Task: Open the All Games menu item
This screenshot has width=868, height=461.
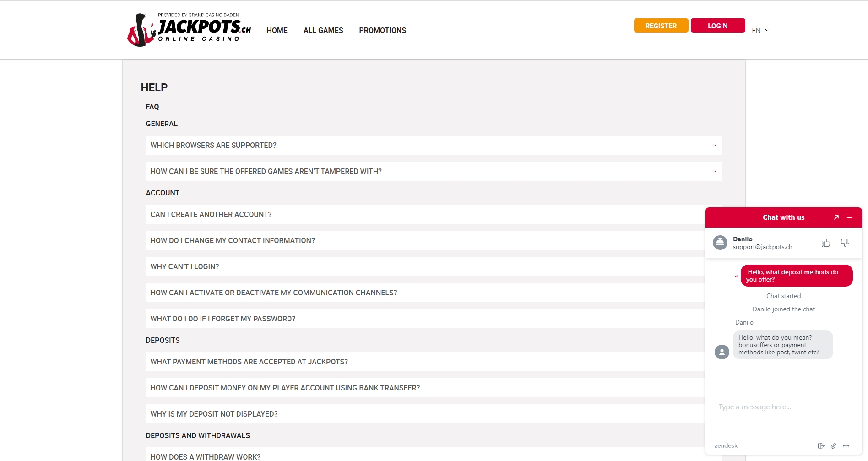Action: pos(323,30)
